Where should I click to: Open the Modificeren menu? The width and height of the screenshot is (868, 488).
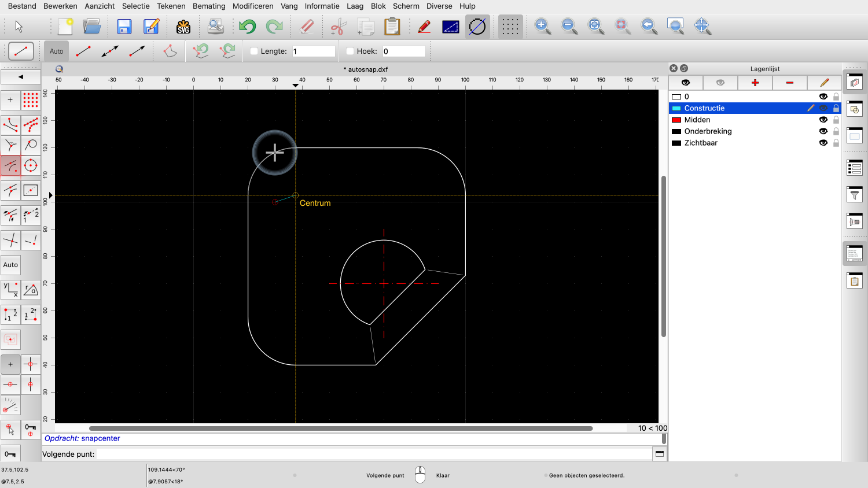tap(253, 6)
